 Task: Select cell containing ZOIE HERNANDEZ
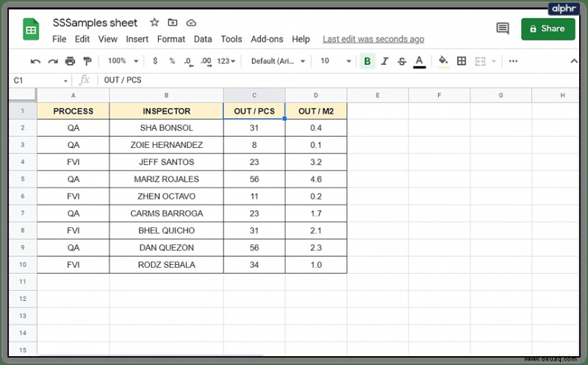(166, 145)
